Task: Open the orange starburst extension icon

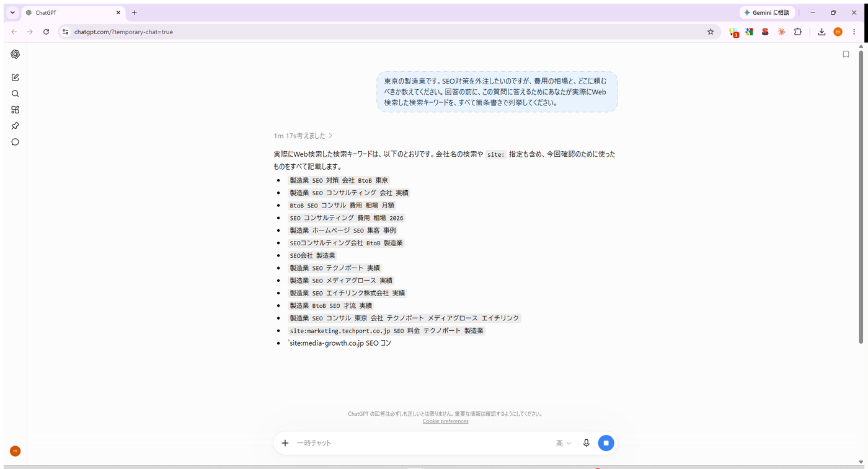Action: 781,32
